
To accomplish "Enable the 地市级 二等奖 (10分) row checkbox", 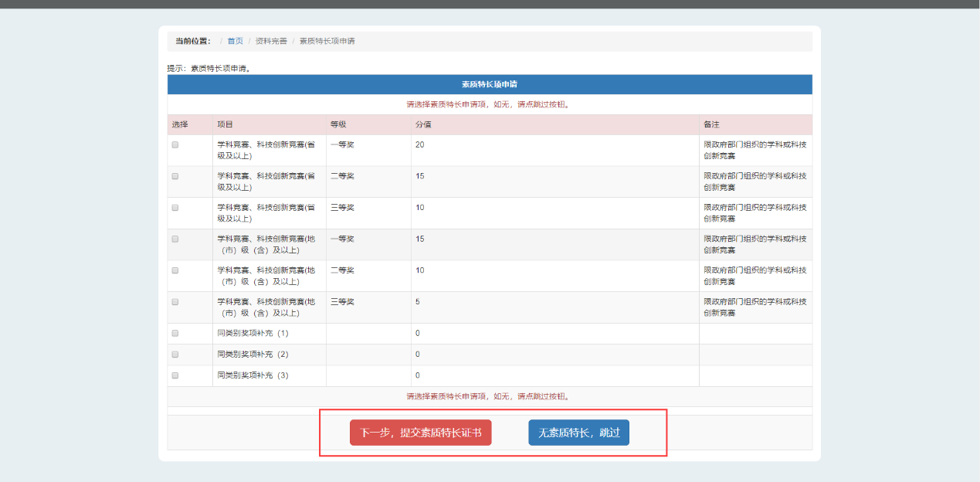I will click(x=175, y=270).
